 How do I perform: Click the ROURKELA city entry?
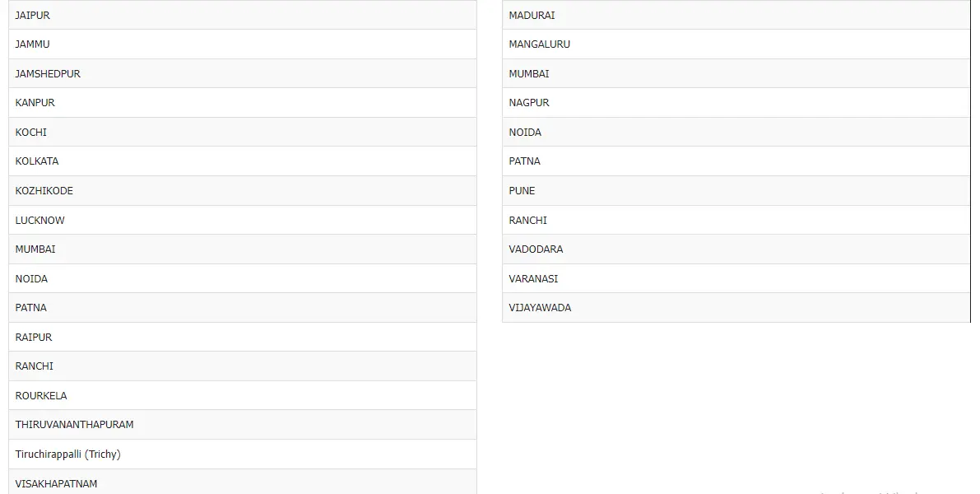coord(41,396)
